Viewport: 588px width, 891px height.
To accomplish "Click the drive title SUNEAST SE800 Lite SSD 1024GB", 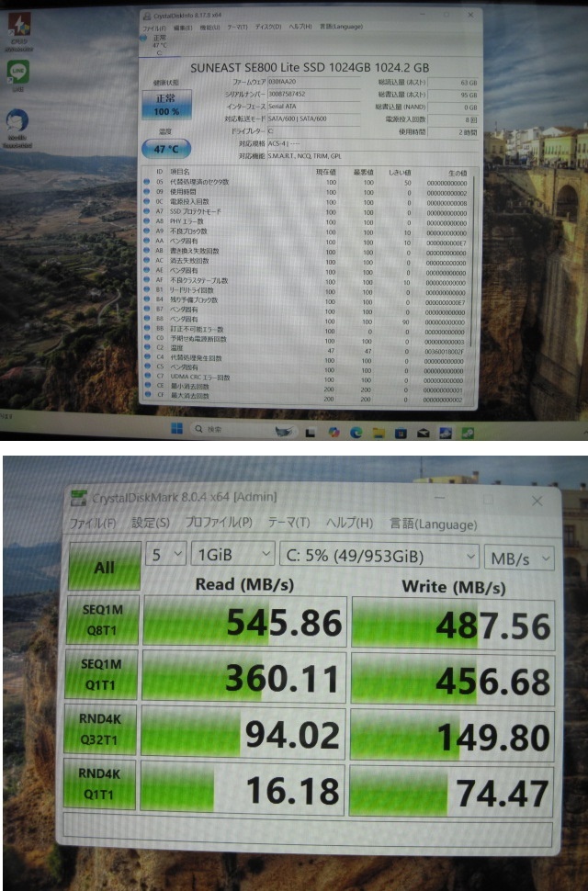I will (310, 67).
